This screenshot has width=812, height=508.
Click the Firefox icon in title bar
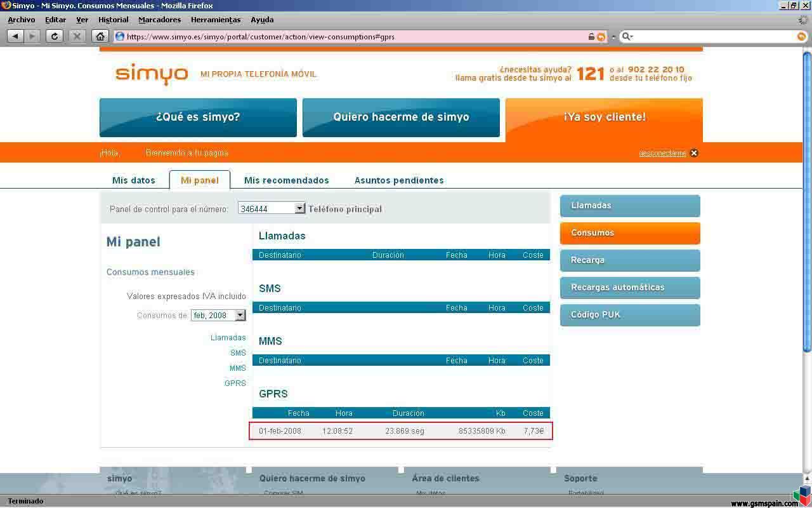coord(6,6)
